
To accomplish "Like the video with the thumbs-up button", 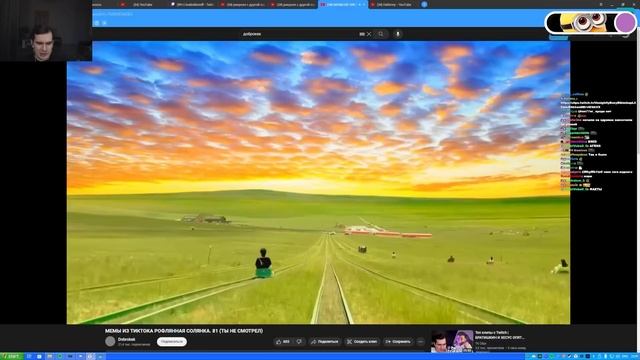I will tap(283, 342).
